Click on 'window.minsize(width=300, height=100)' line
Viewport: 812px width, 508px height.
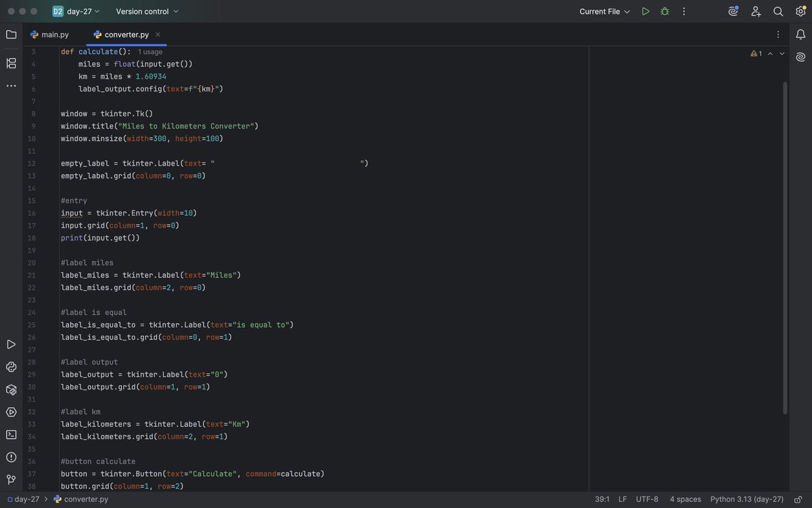pyautogui.click(x=142, y=138)
